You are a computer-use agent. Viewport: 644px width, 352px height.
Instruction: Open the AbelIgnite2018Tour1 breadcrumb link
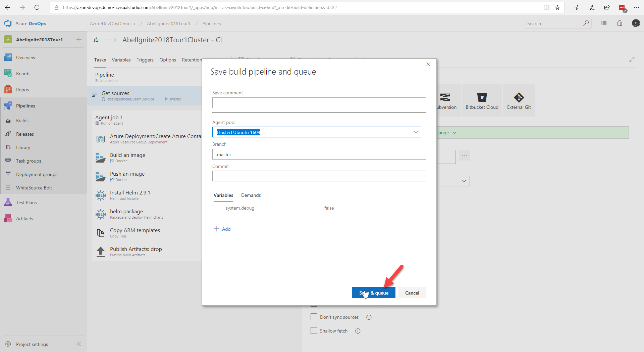point(168,24)
